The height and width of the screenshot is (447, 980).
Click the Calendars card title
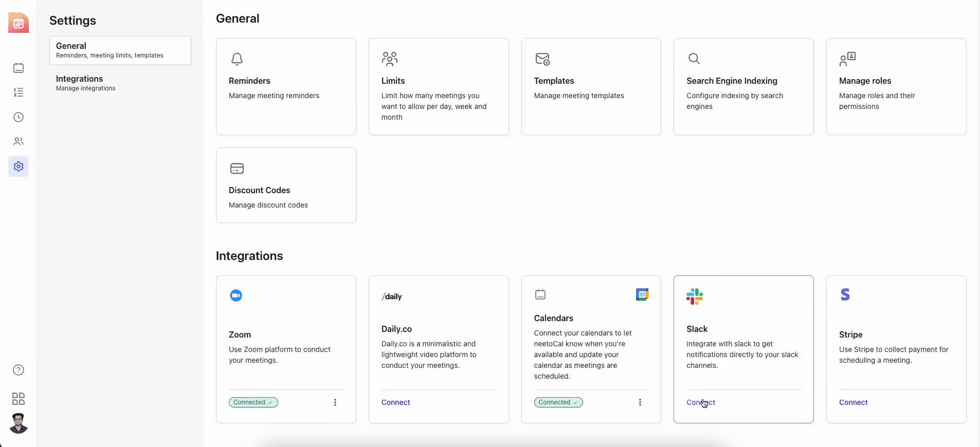553,318
